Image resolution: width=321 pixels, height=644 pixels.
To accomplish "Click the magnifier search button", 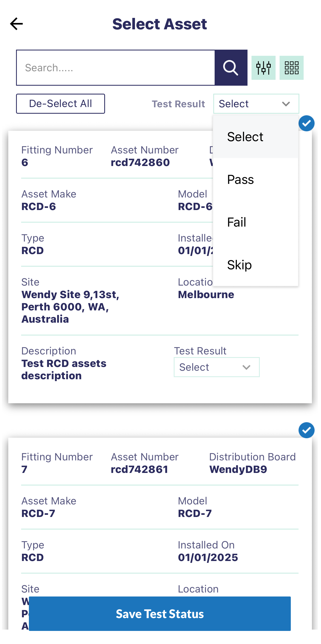I will click(x=231, y=68).
